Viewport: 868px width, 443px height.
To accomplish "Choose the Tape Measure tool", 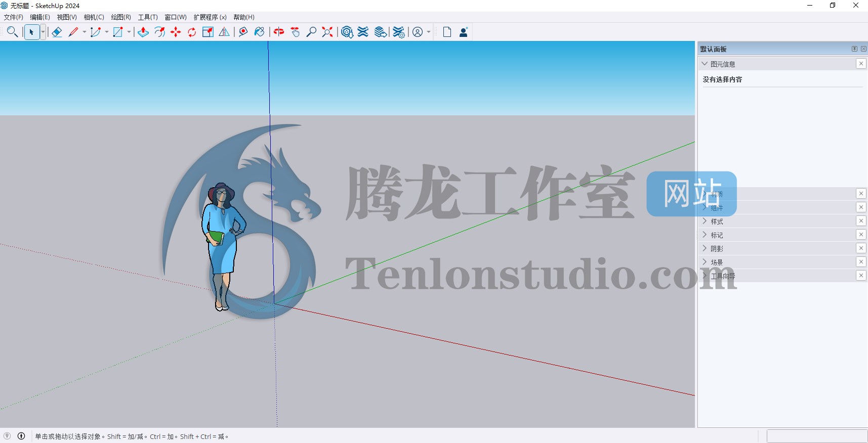I will (x=243, y=32).
